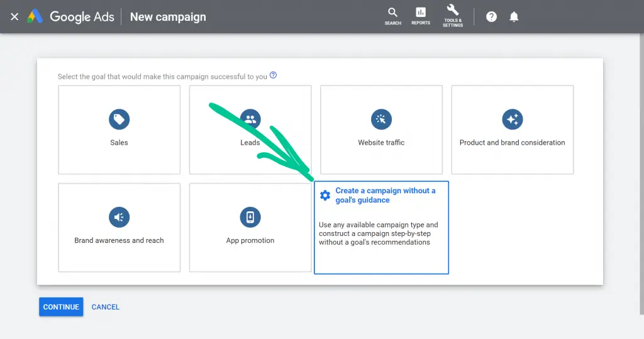Open Search from the top bar
Image resolution: width=644 pixels, height=339 pixels.
coord(392,16)
